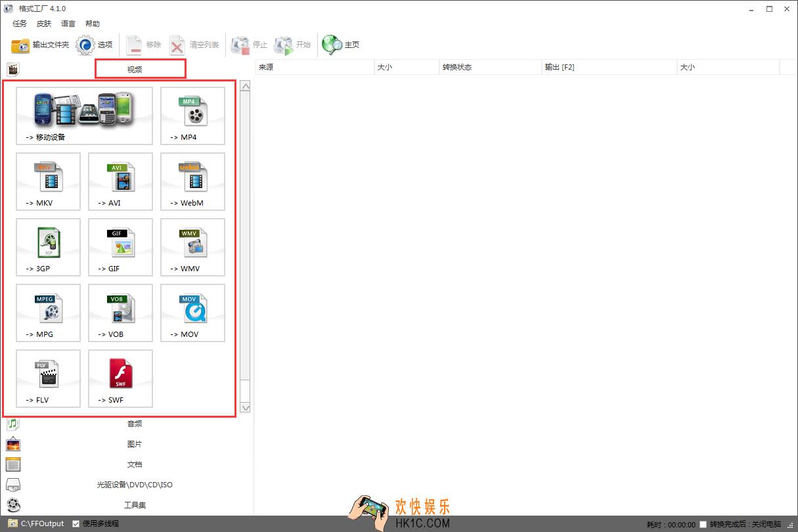The width and height of the screenshot is (798, 532).
Task: Clear the task list with 清空列表
Action: [194, 45]
